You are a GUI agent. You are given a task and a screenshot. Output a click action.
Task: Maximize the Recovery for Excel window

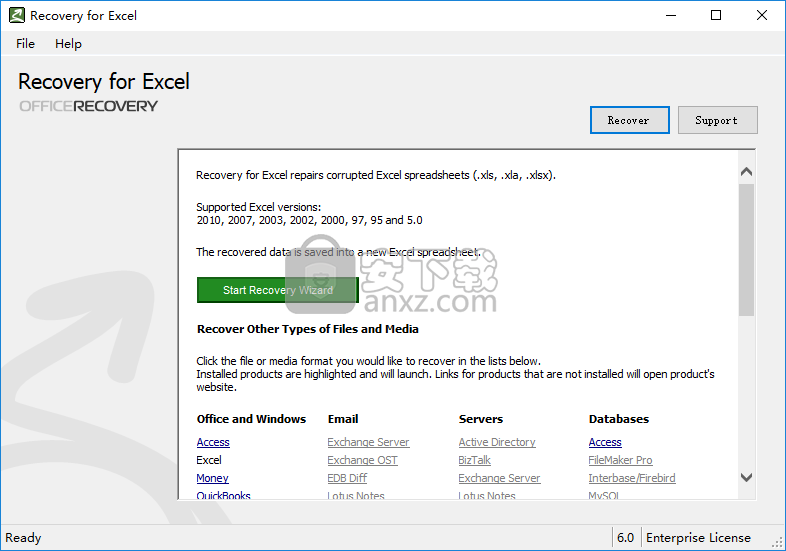point(716,16)
